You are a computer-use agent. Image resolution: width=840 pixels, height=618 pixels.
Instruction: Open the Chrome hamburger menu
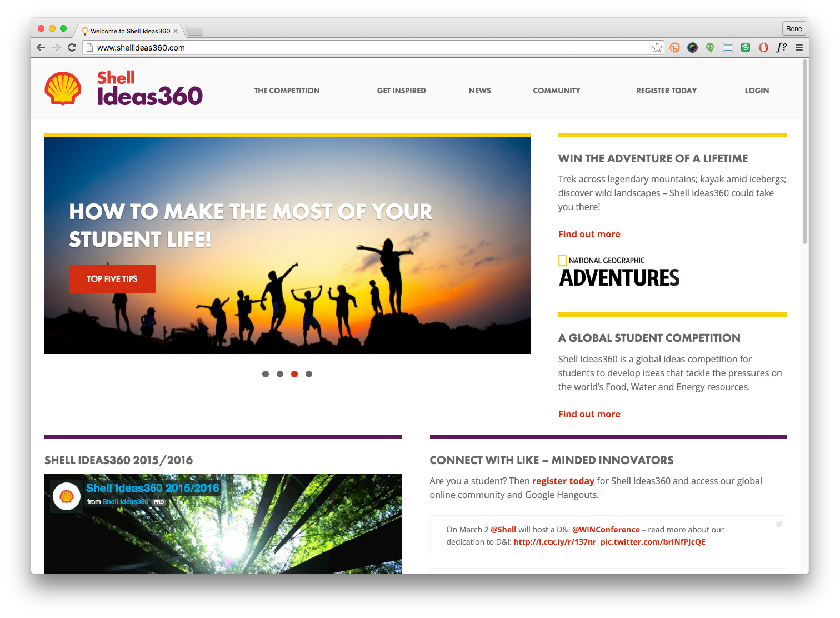[799, 48]
